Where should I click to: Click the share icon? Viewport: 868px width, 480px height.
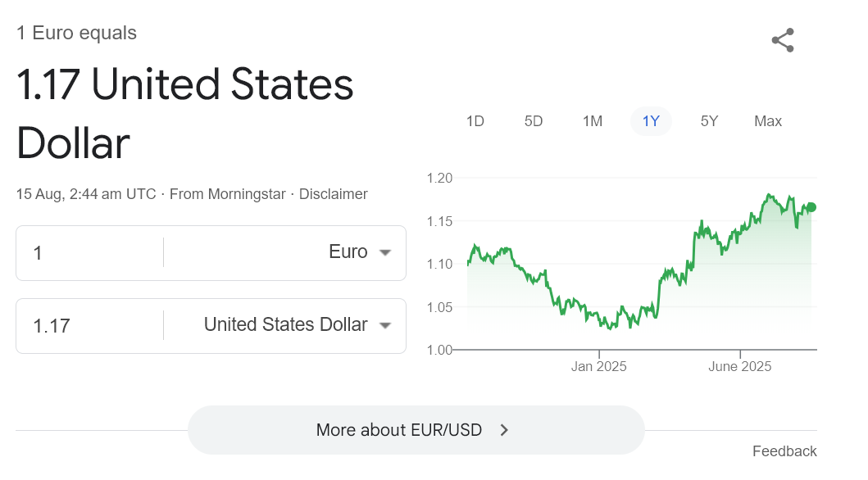[x=783, y=40]
